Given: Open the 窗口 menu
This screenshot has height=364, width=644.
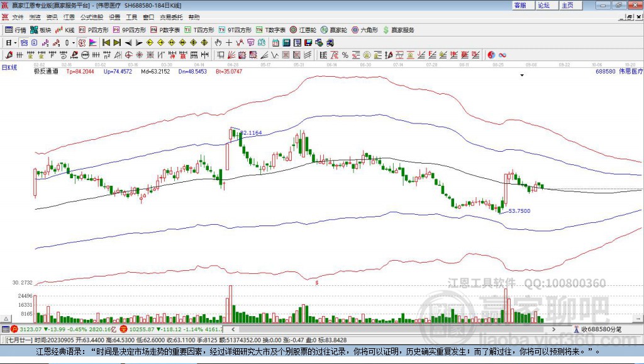Looking at the screenshot, I should click(148, 17).
